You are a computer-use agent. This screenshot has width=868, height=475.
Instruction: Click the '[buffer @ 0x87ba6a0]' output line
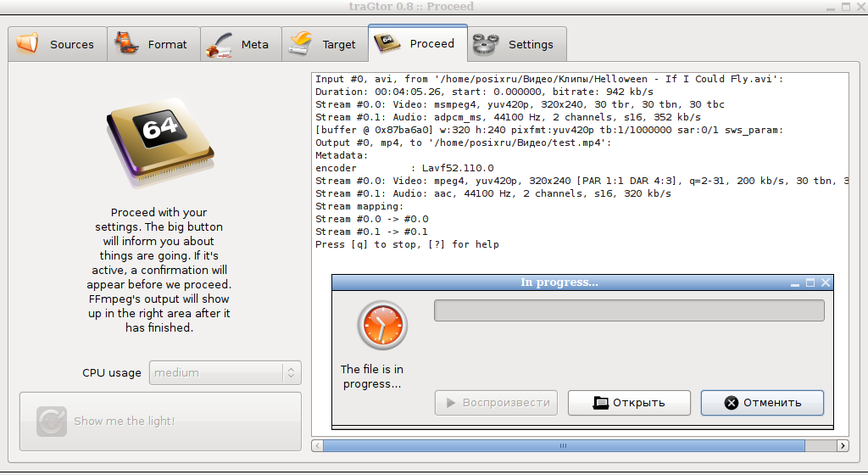coord(549,130)
